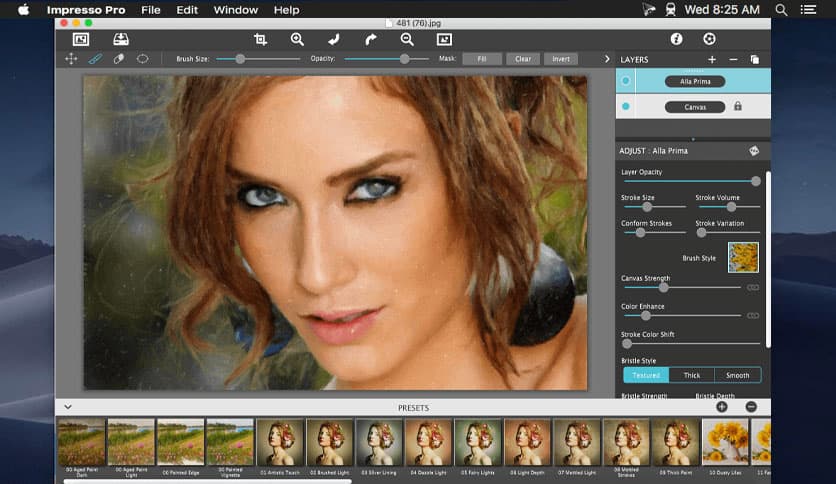The image size is (836, 484).
Task: Click the open image icon in toolbar
Action: (x=81, y=39)
